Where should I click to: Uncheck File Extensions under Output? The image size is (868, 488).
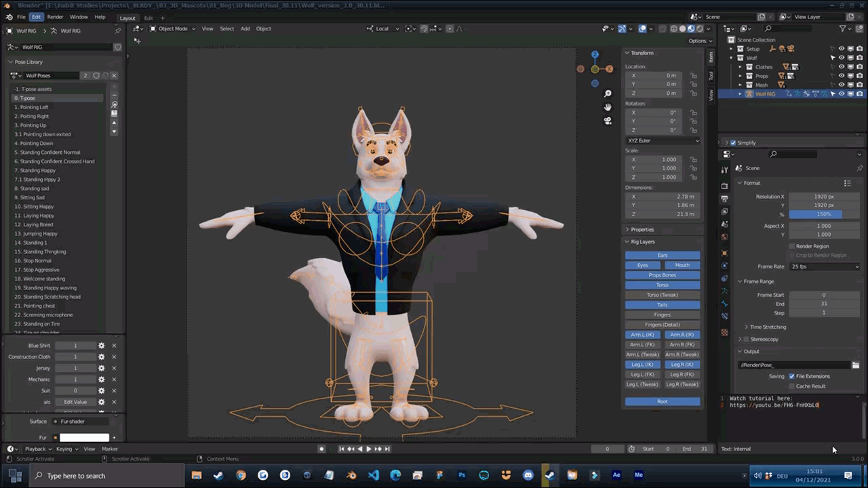791,376
